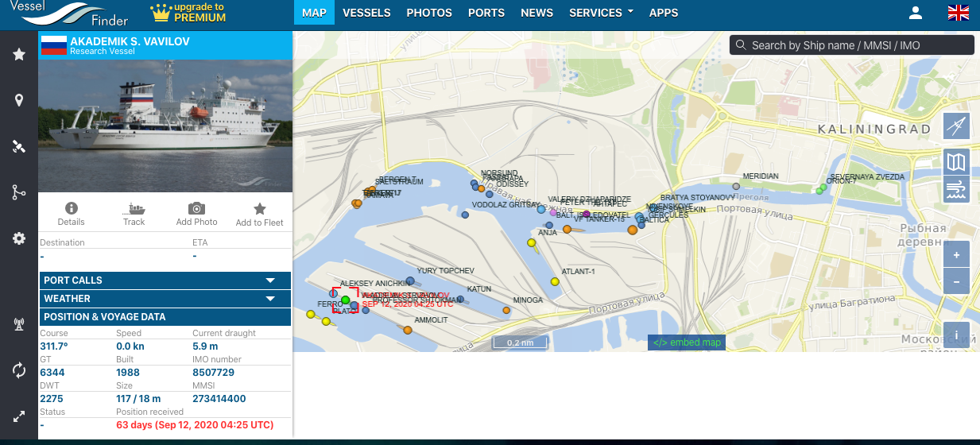Screen dimensions: 980x445
Task: Open map layers selector icon
Action: (x=956, y=162)
